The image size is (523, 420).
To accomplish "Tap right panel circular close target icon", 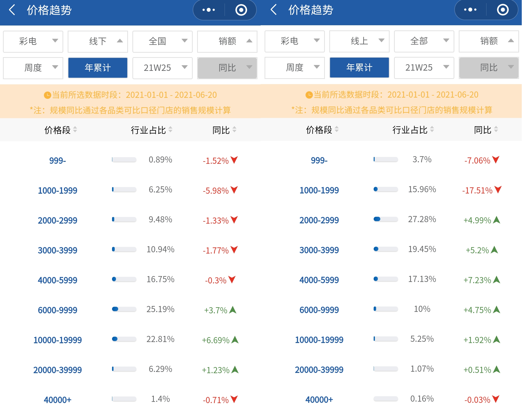I will (x=503, y=10).
